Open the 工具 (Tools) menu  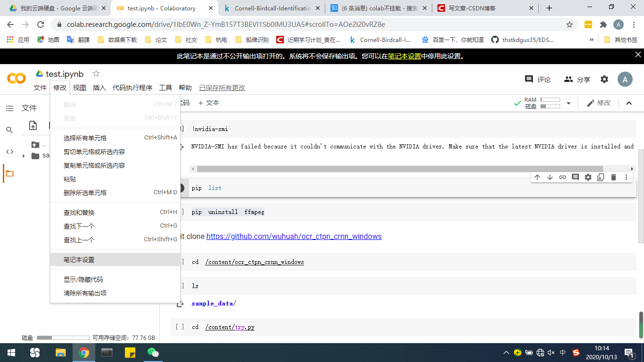click(165, 88)
